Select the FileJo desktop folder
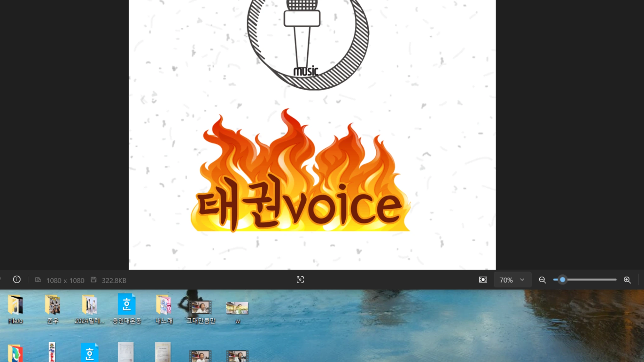The height and width of the screenshot is (362, 644). [x=15, y=305]
